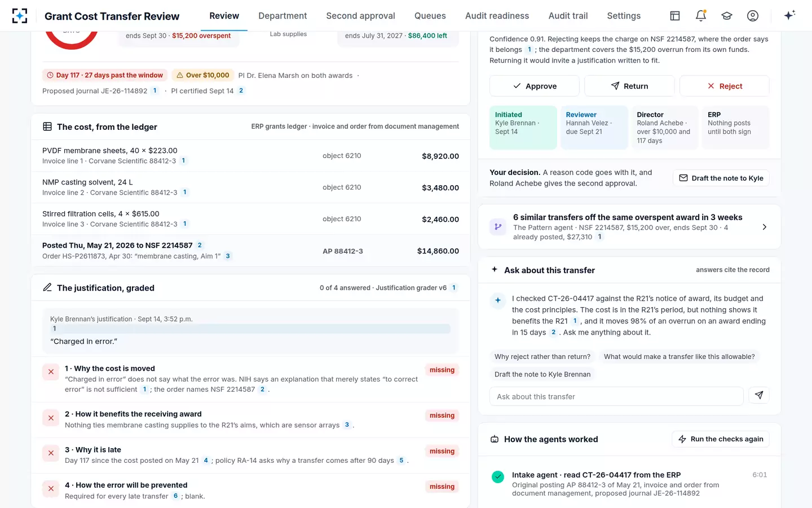This screenshot has width=812, height=508.
Task: Send the question with the paper-plane icon
Action: tap(759, 396)
